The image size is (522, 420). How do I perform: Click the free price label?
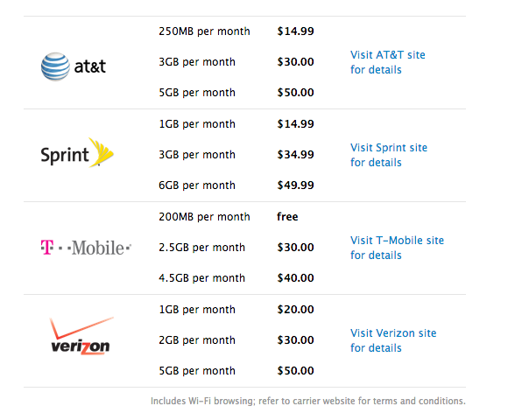[x=287, y=217]
